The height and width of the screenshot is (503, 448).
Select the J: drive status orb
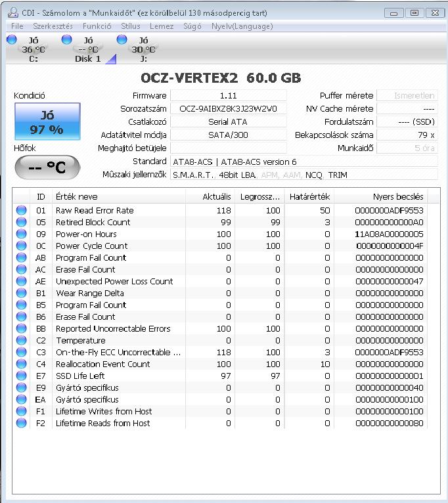tap(122, 39)
